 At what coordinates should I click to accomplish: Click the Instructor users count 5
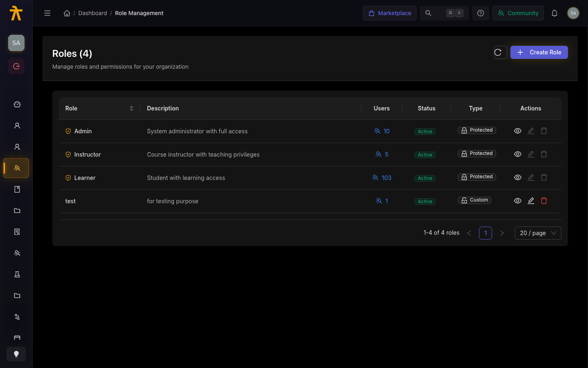coord(382,155)
